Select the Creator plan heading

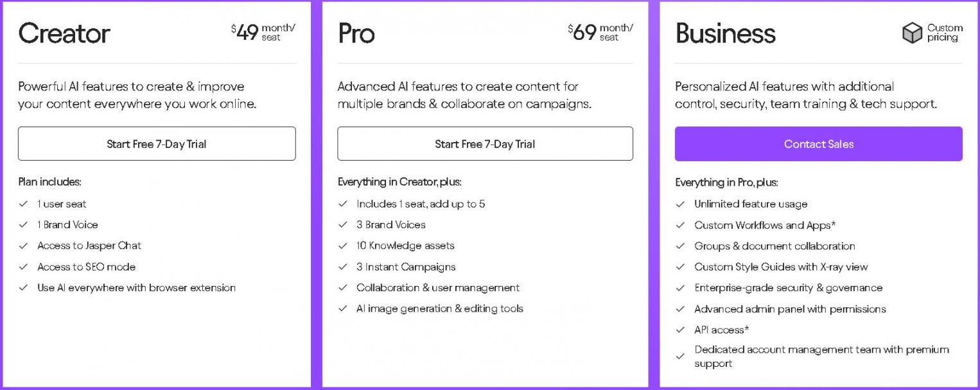point(64,33)
